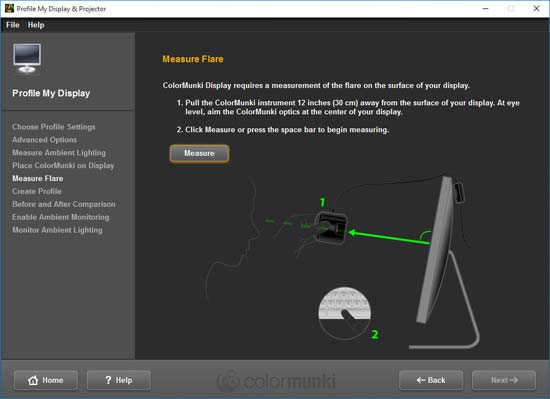Click the spacebar keyboard illustration
This screenshot has width=550, height=399.
(x=344, y=313)
